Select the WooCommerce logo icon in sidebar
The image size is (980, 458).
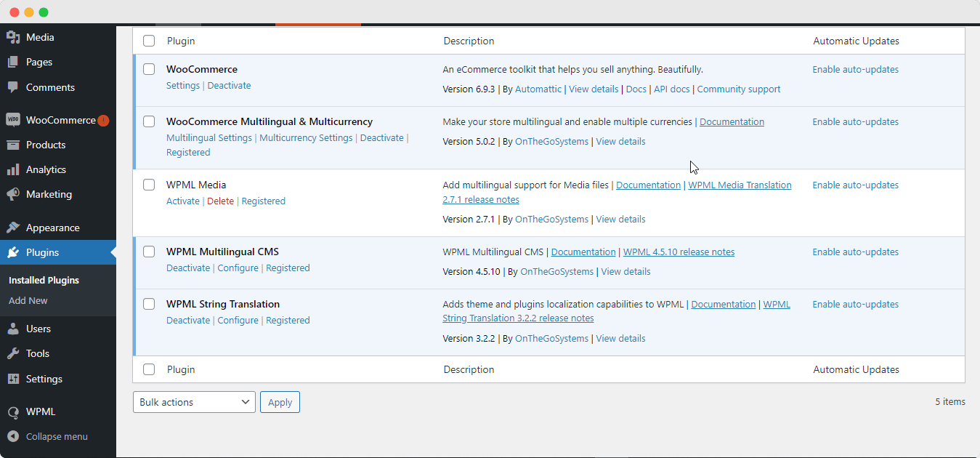(x=13, y=120)
